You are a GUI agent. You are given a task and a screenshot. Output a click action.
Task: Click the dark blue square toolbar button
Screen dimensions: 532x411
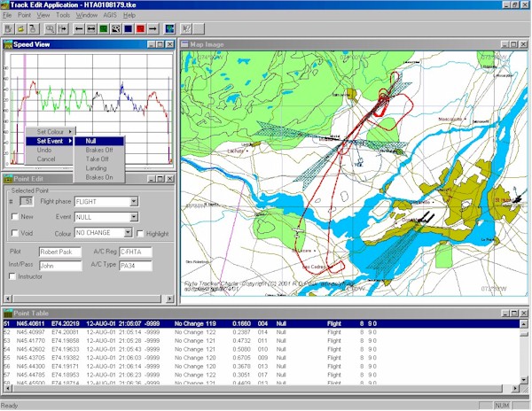[x=129, y=29]
